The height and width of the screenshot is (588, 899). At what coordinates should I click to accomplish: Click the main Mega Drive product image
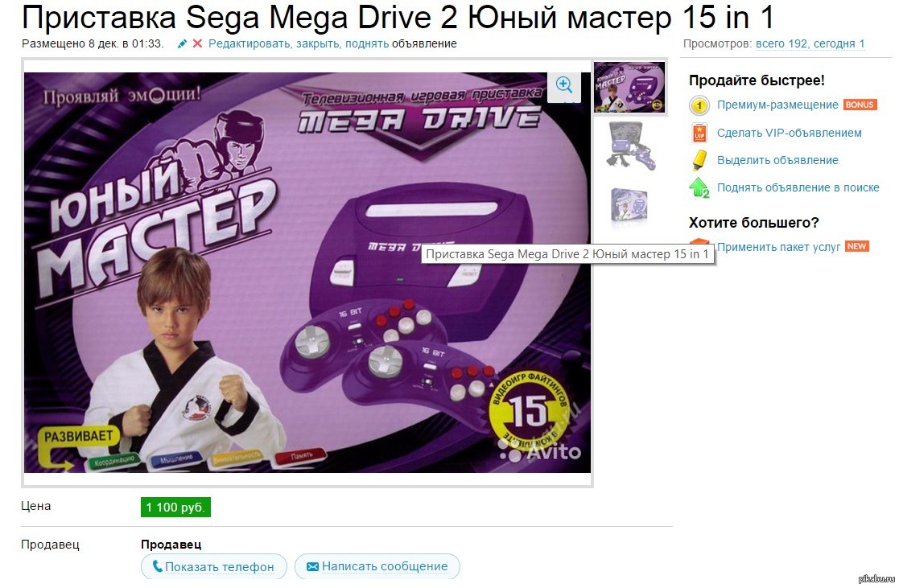[x=307, y=272]
